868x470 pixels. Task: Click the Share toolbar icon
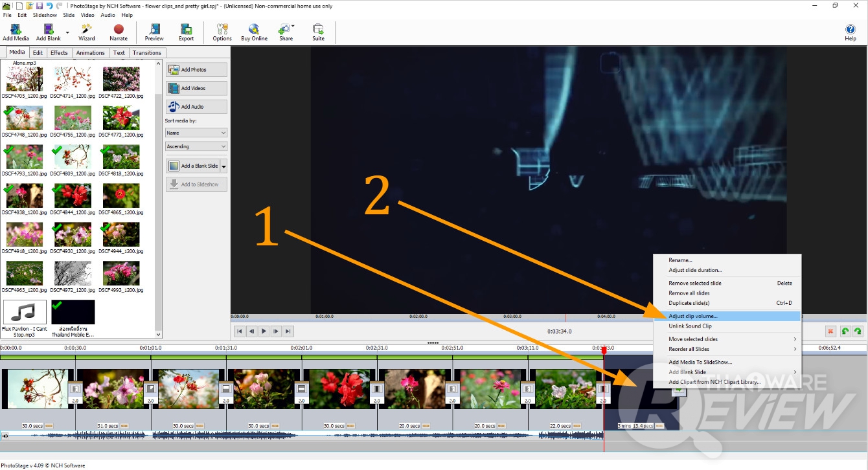tap(286, 32)
